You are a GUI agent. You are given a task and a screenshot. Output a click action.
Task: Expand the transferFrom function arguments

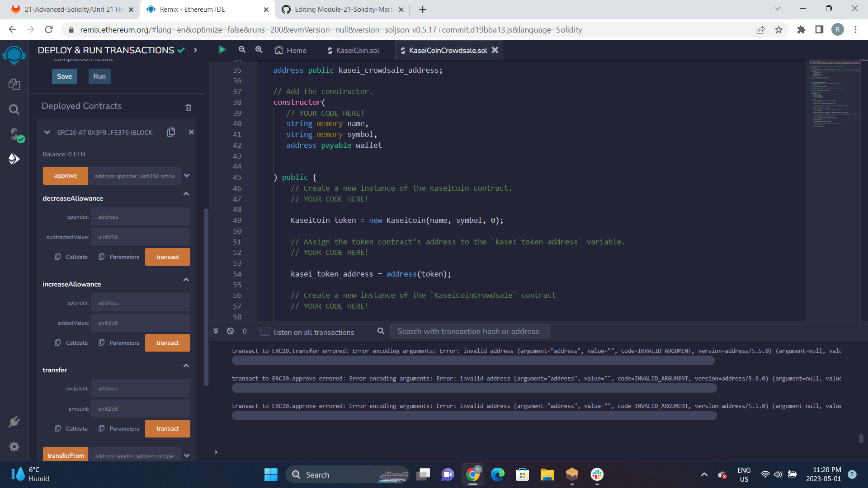coord(187,455)
